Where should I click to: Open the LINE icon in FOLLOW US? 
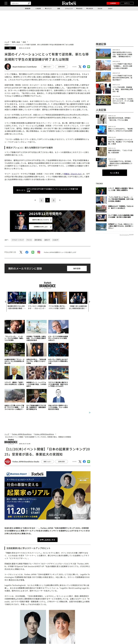33,252
